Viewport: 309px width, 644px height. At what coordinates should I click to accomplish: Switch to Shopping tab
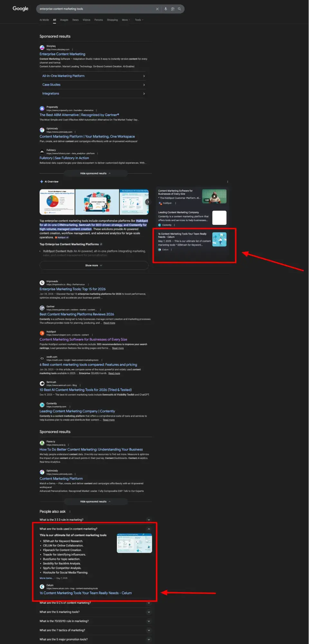click(x=112, y=20)
